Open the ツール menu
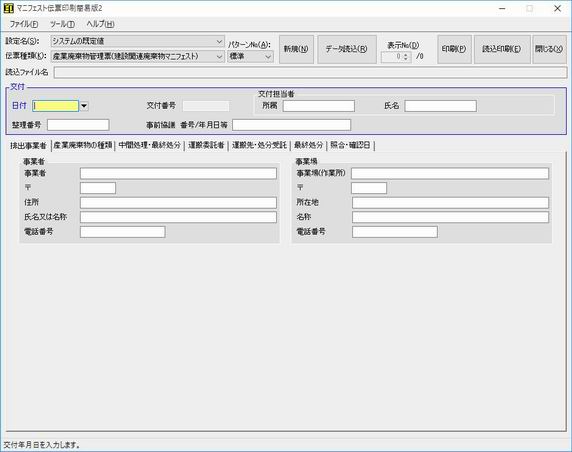The width and height of the screenshot is (572, 452). pos(62,24)
